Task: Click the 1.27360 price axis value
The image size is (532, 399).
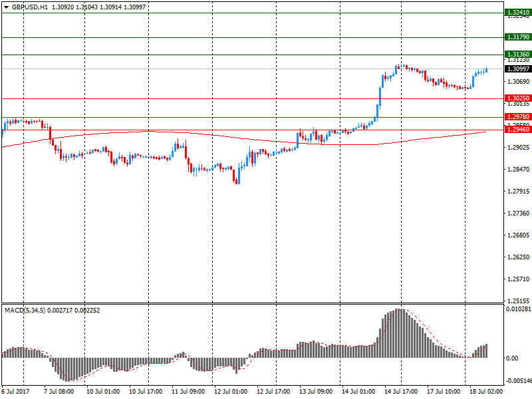Action: click(519, 213)
